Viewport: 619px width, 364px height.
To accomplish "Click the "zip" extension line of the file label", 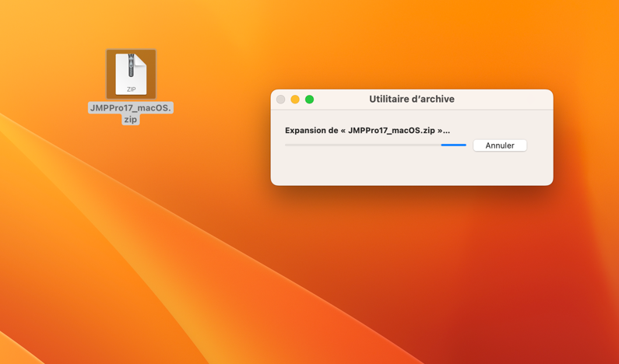I will 130,120.
